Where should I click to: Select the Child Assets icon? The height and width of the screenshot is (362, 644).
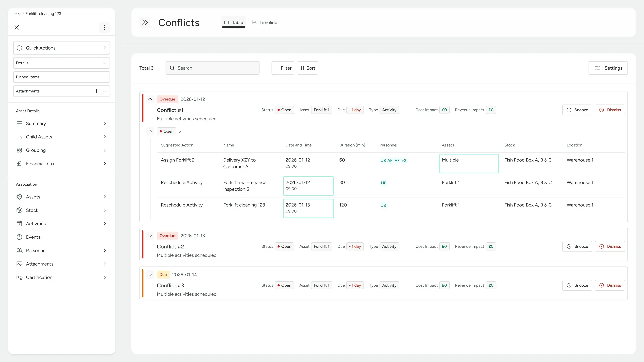[19, 137]
